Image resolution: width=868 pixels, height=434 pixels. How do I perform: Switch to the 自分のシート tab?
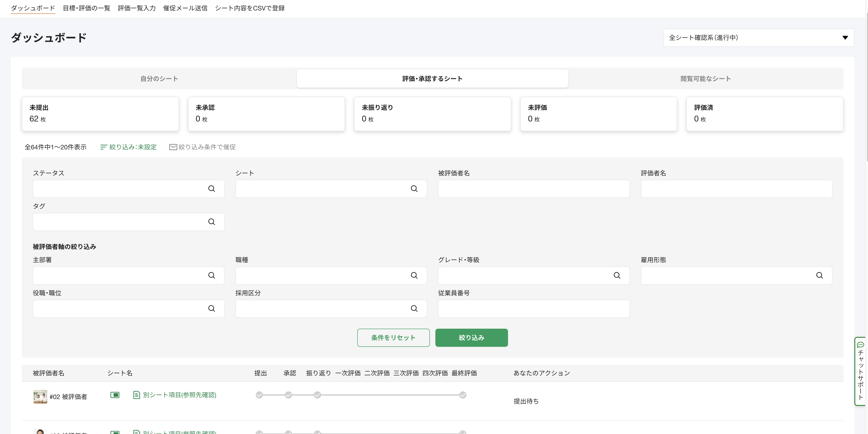(159, 79)
